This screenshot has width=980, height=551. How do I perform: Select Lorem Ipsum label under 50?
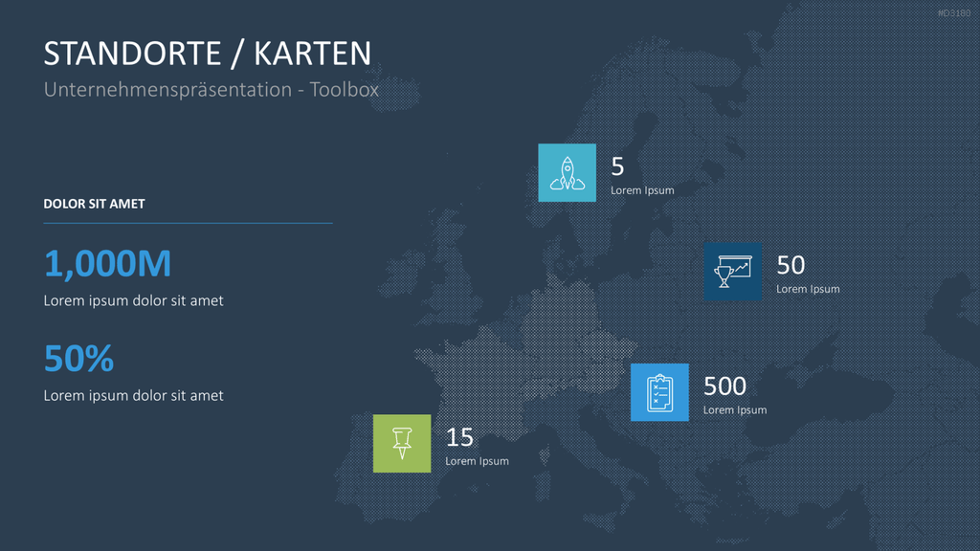(808, 289)
